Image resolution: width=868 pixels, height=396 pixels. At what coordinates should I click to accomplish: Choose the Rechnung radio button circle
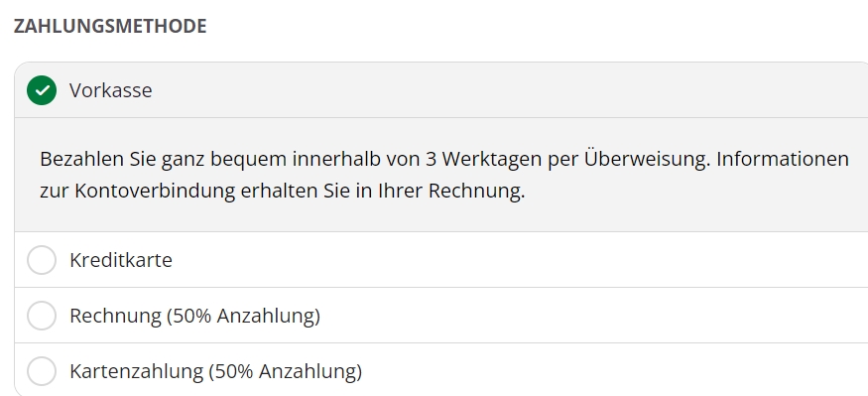(42, 316)
